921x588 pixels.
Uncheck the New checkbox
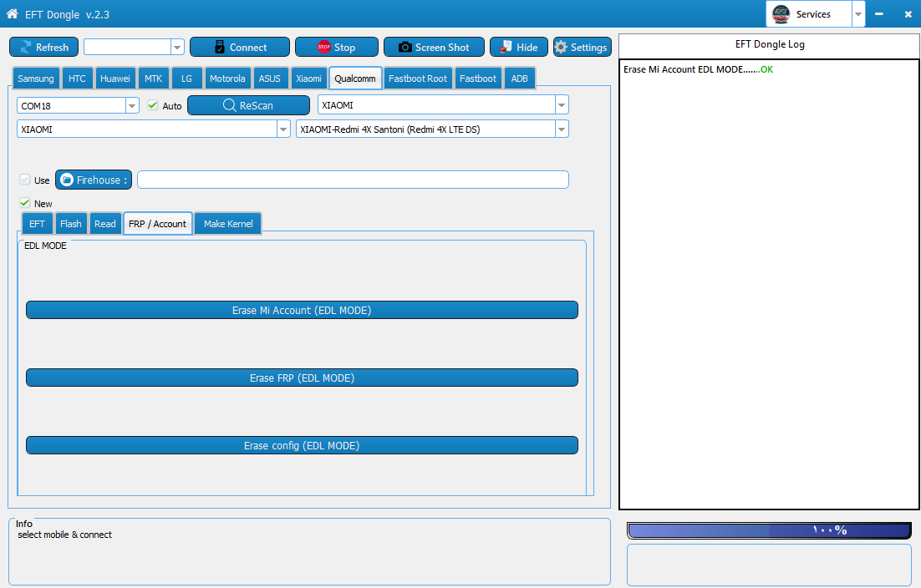click(25, 203)
